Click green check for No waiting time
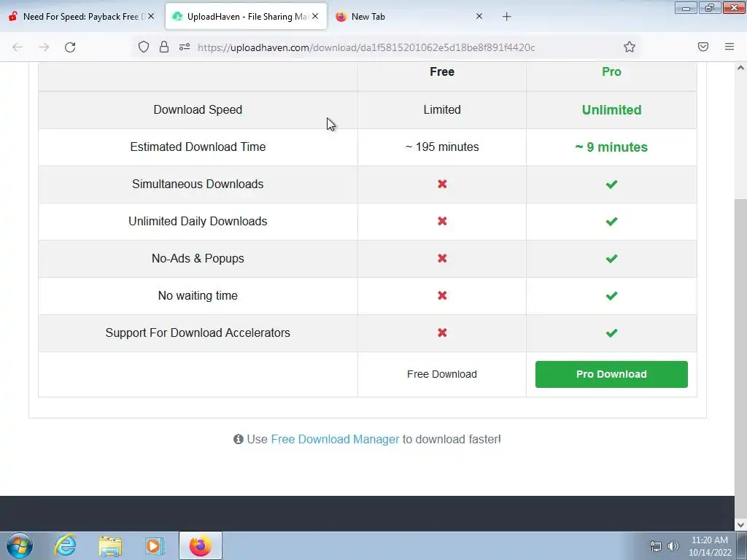This screenshot has width=747, height=560. point(611,296)
